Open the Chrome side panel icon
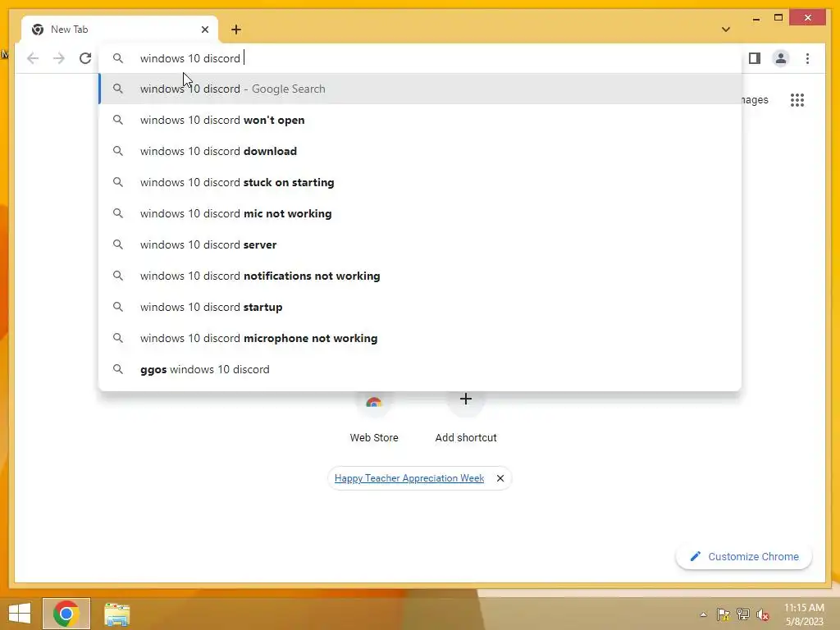The width and height of the screenshot is (840, 630). 755,58
